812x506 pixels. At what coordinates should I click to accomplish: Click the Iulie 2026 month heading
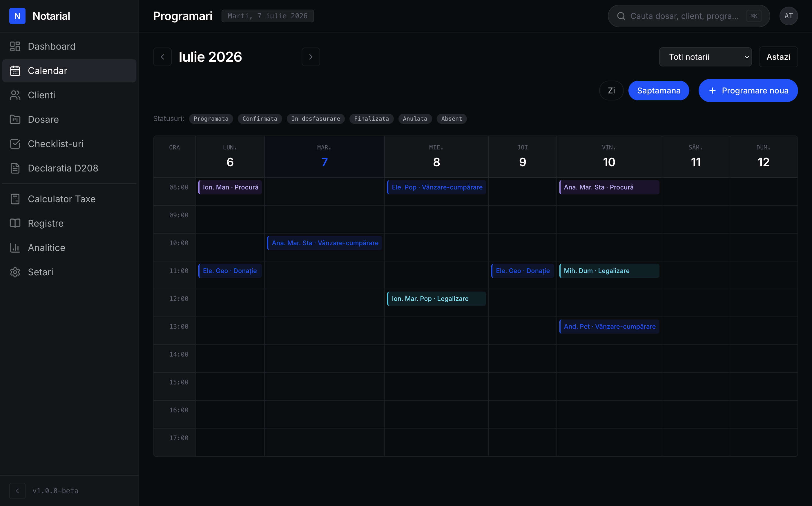click(210, 57)
